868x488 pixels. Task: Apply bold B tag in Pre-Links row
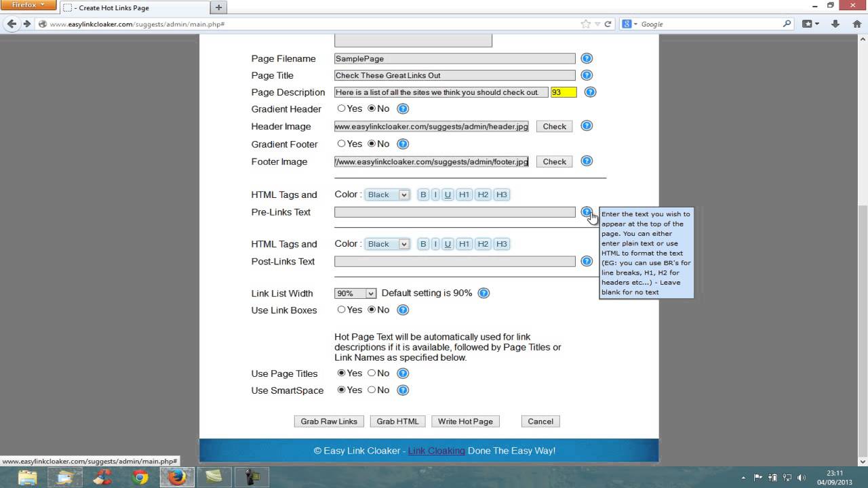click(x=423, y=195)
